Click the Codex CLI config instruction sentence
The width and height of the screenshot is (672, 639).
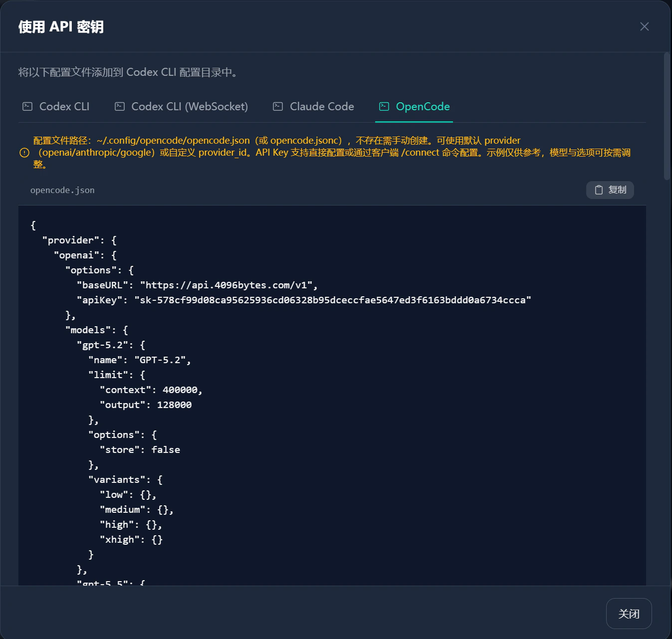point(130,72)
